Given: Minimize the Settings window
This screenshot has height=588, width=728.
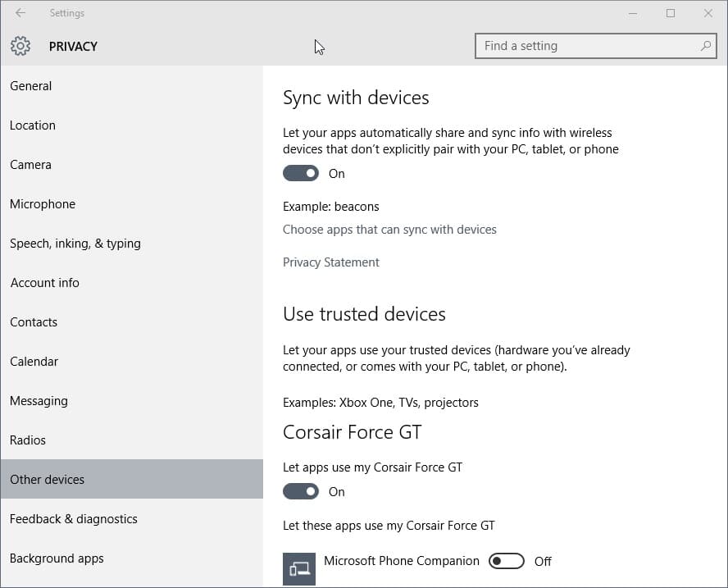Looking at the screenshot, I should (633, 13).
